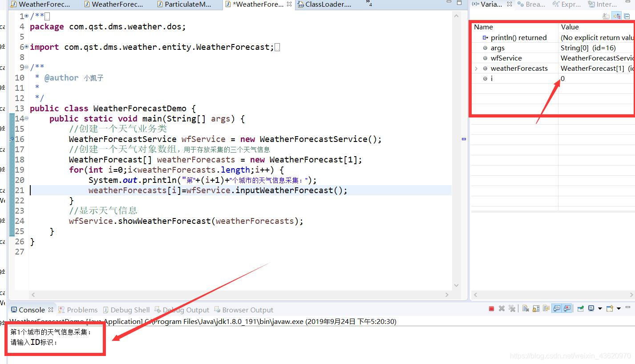Clear the Console output

526,308
